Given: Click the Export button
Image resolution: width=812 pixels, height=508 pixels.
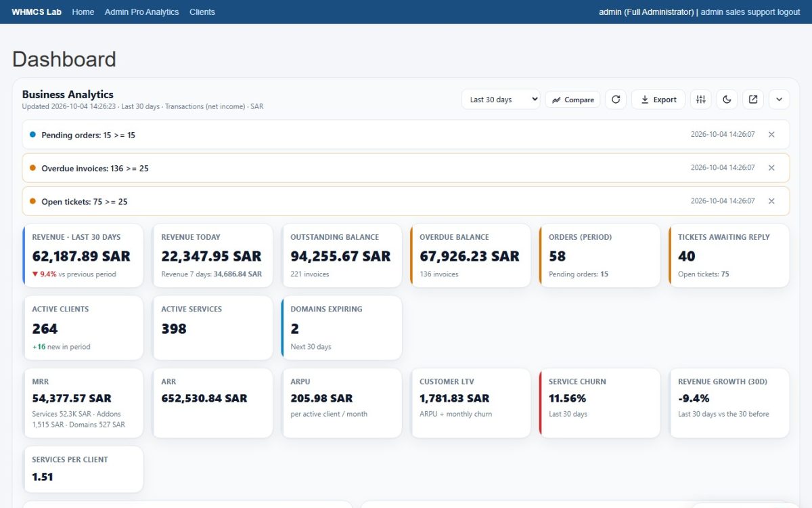Looking at the screenshot, I should click(x=658, y=100).
